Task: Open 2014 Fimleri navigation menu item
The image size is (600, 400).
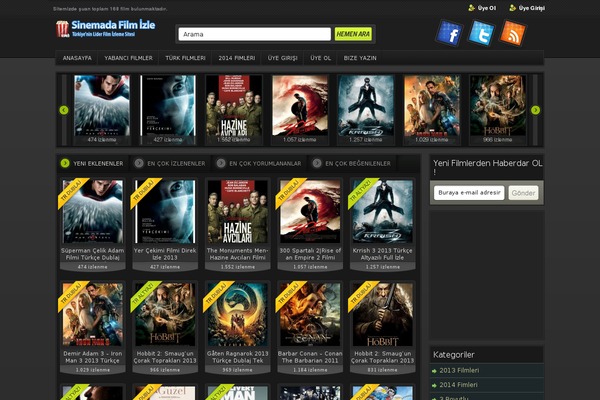Action: pyautogui.click(x=237, y=58)
